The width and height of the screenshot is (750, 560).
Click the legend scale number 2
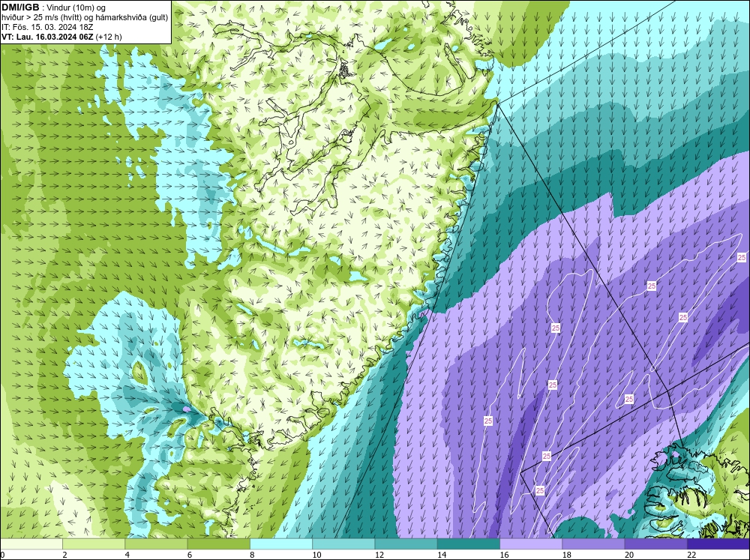coord(64,555)
